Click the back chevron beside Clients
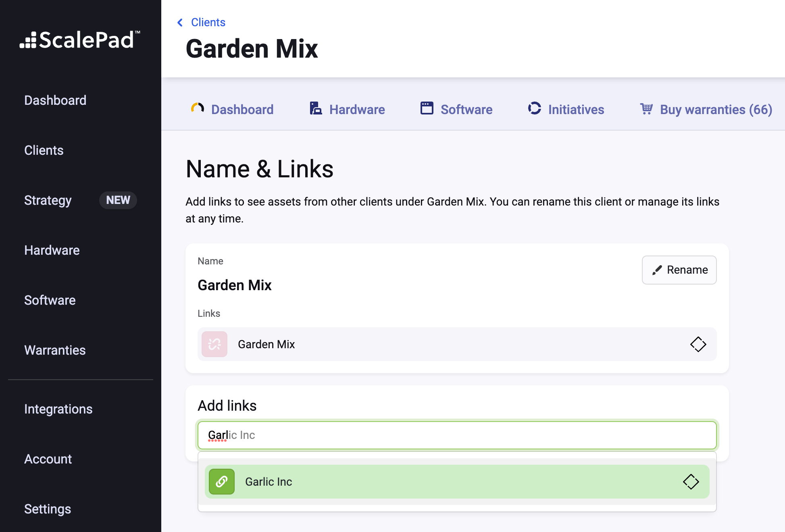The width and height of the screenshot is (785, 532). [x=180, y=23]
